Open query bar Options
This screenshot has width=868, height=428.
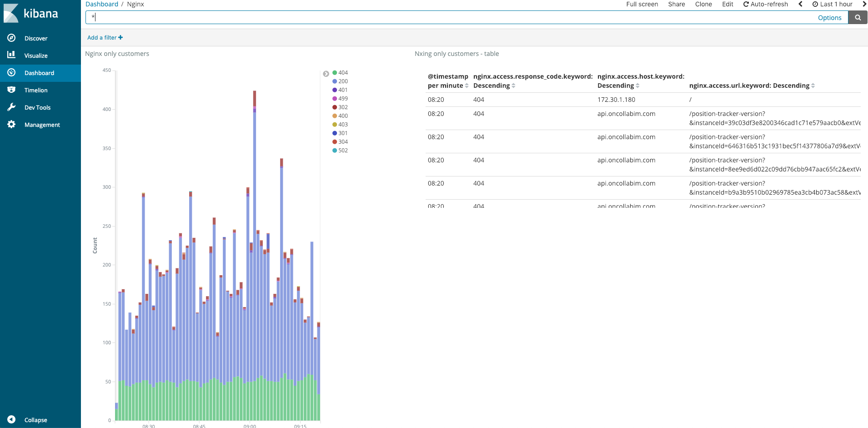click(x=829, y=18)
